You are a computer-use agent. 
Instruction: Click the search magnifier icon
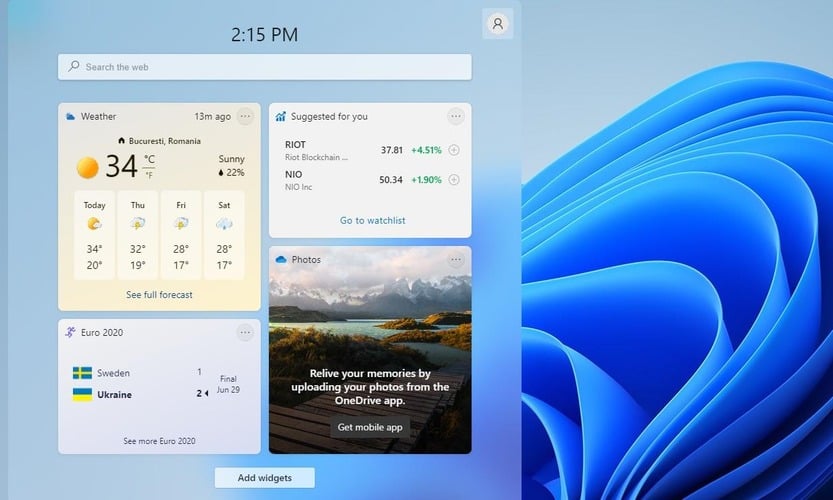click(74, 66)
